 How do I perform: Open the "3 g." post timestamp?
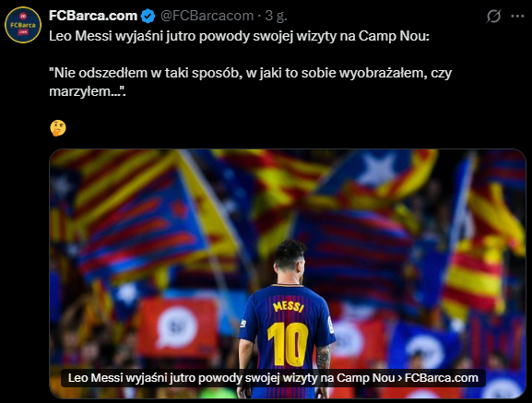click(x=277, y=16)
